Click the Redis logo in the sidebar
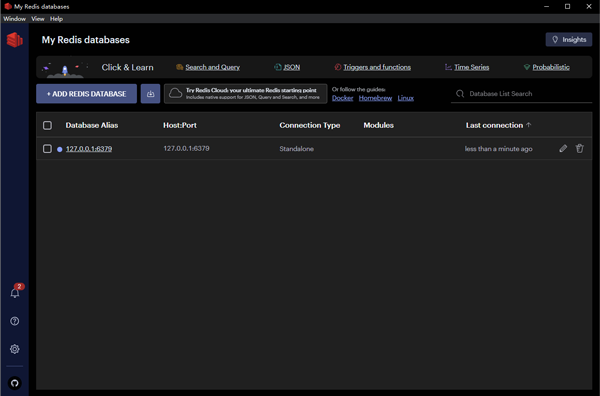 pos(15,40)
